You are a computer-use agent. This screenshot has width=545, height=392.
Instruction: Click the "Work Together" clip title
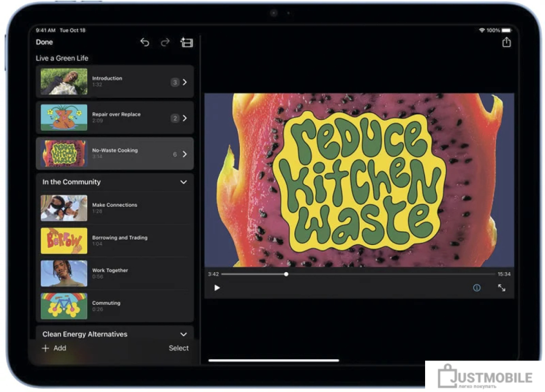110,270
